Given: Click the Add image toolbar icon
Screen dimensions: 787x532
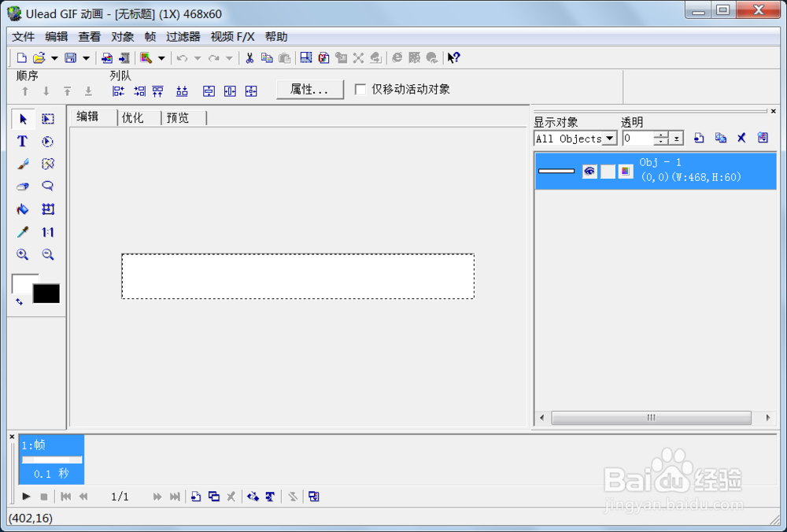Looking at the screenshot, I should pos(106,58).
